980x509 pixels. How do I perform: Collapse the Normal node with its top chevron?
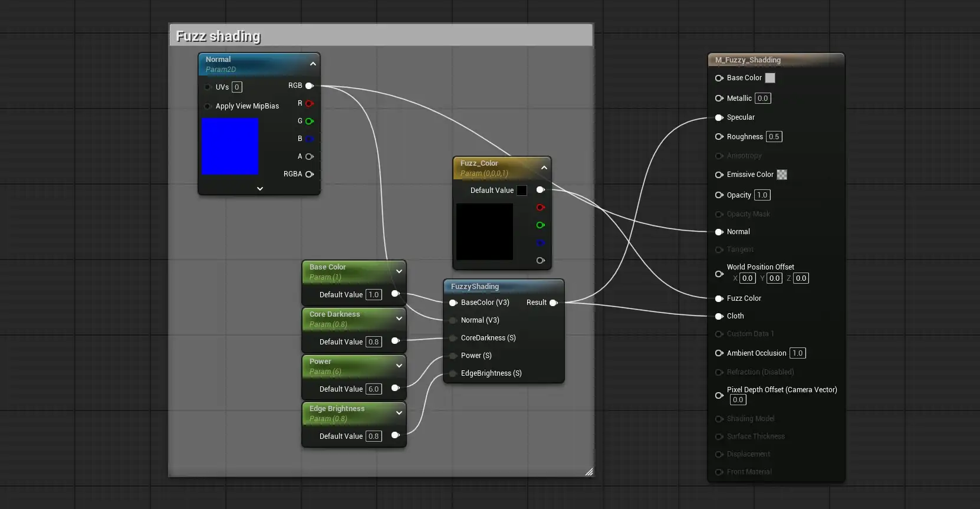coord(313,64)
